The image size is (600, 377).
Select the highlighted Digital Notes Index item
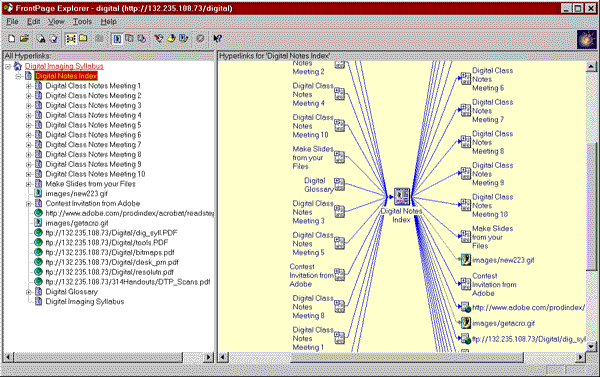click(66, 76)
